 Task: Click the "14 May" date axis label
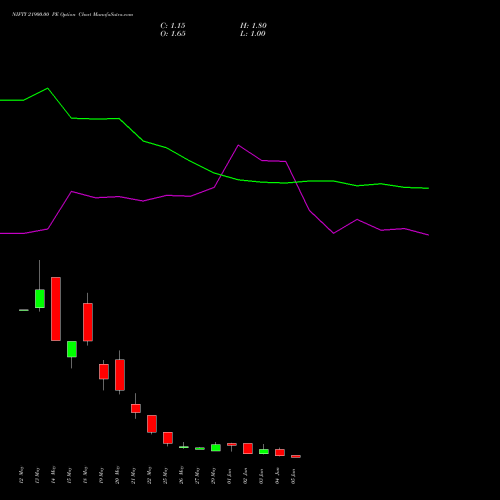54,475
